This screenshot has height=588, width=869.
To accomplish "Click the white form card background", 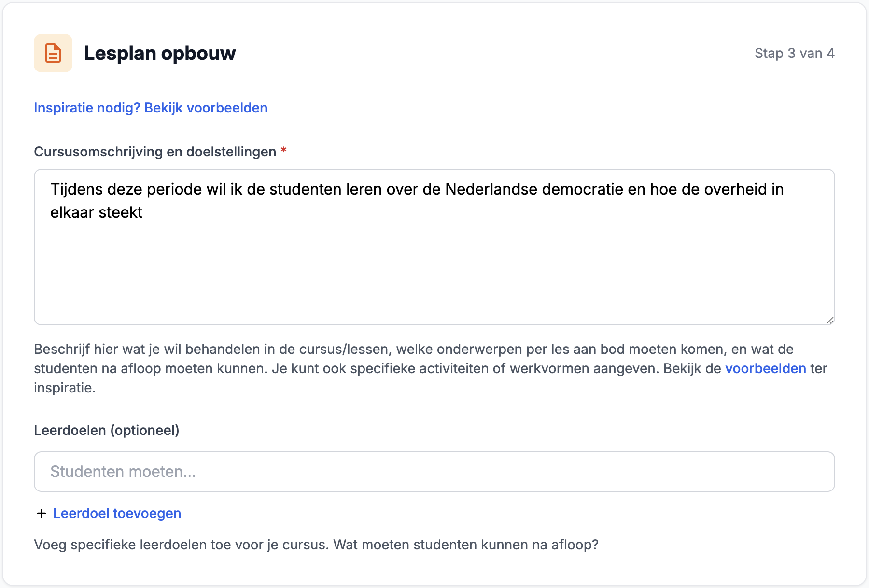I will 434,572.
